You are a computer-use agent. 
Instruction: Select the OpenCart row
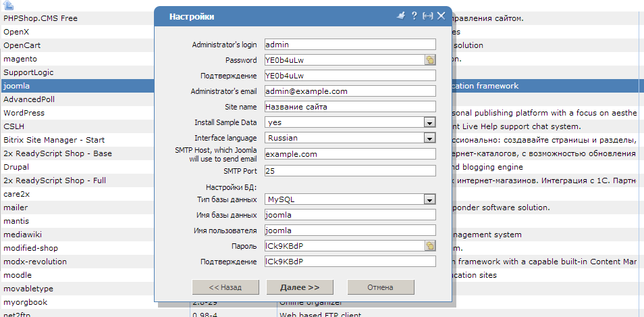(22, 45)
